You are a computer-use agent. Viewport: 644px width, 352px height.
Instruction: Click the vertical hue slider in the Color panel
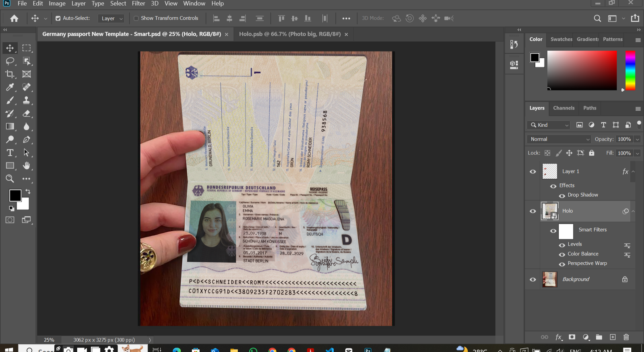[630, 70]
